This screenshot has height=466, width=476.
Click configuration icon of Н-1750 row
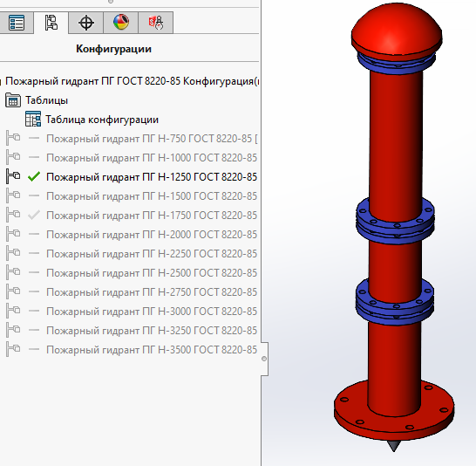pyautogui.click(x=13, y=215)
